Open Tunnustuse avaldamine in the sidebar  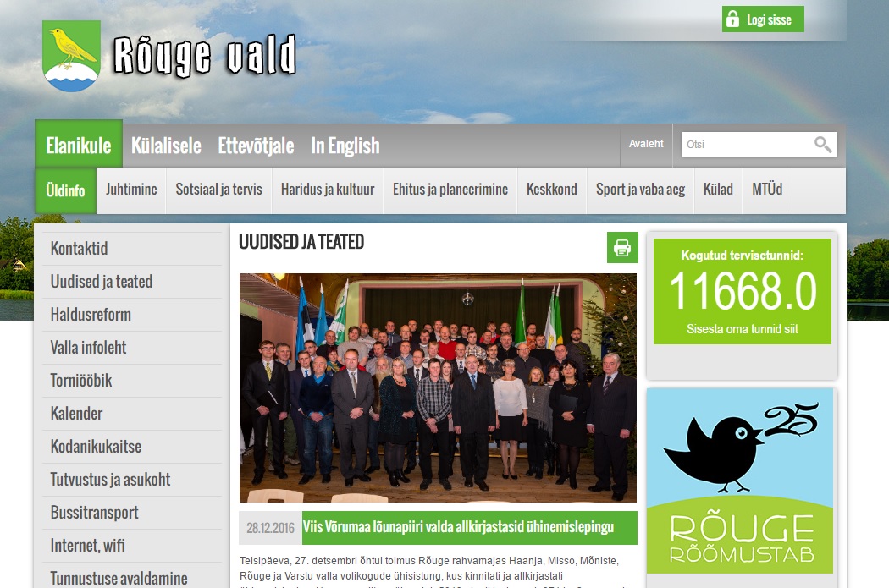coord(131,577)
